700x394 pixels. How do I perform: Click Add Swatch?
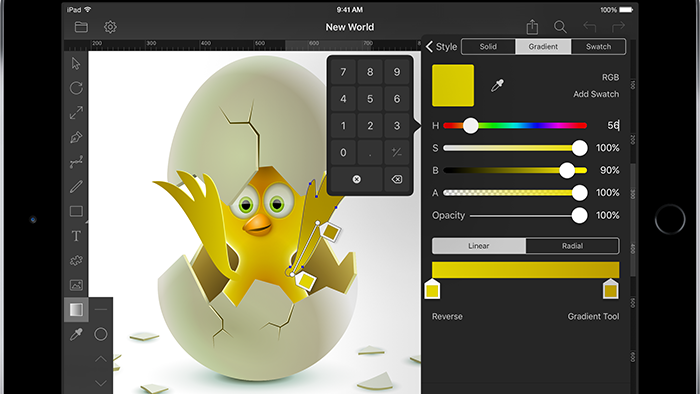coord(596,94)
